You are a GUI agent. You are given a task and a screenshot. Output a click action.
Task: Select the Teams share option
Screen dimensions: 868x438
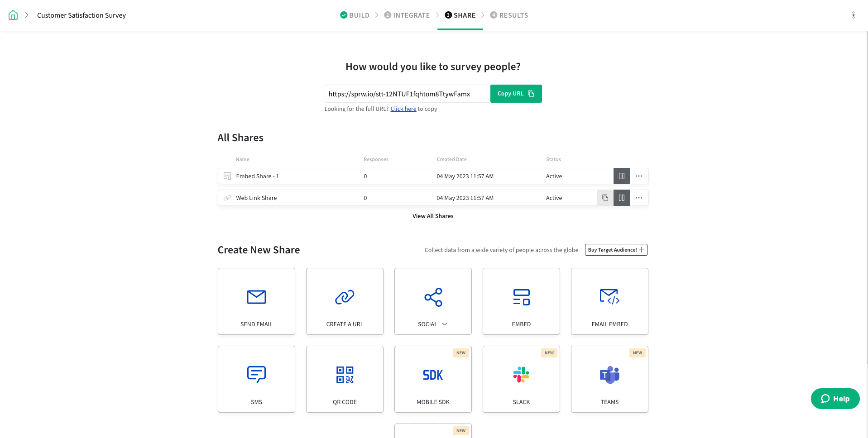pos(609,379)
